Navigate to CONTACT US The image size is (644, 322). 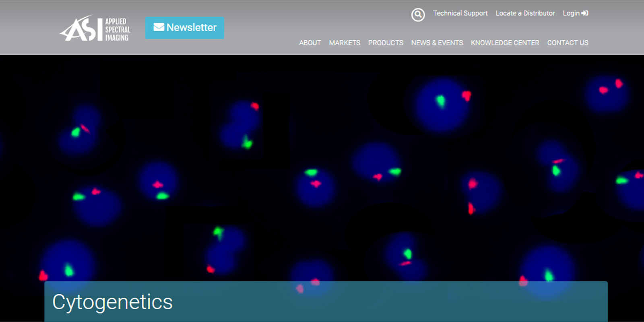[x=568, y=43]
